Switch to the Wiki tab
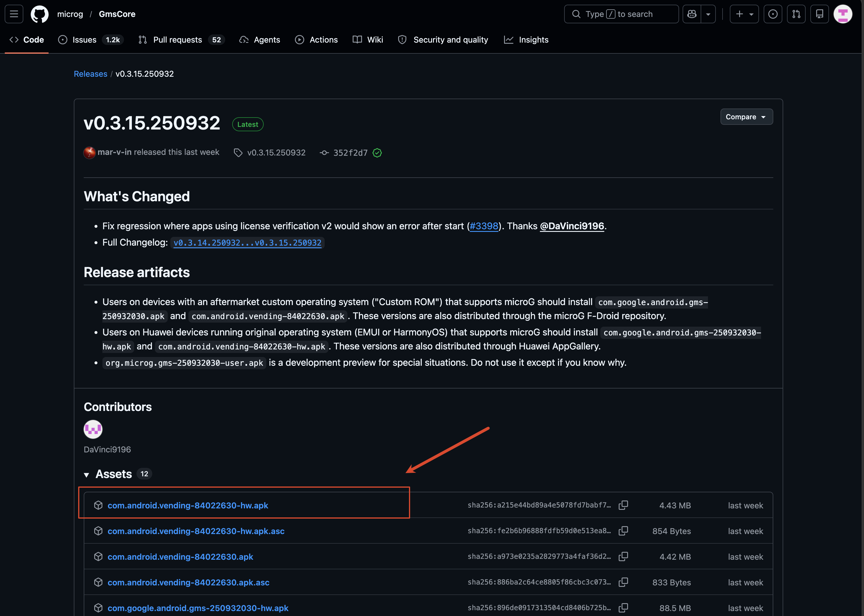Screen dimensions: 864x616 [x=368, y=40]
